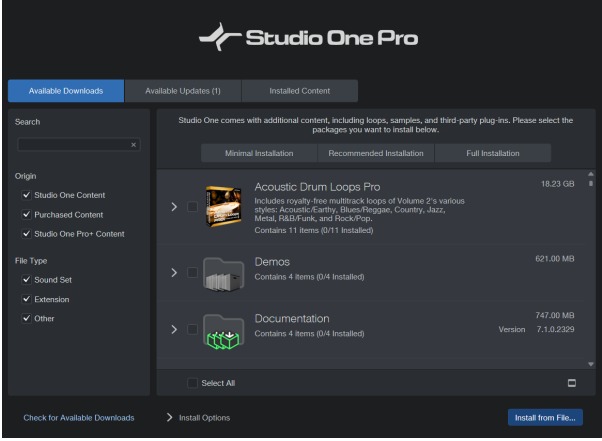This screenshot has height=441, width=602.
Task: Expand the Acoustic Drum Loops Pro package
Action: pos(174,207)
